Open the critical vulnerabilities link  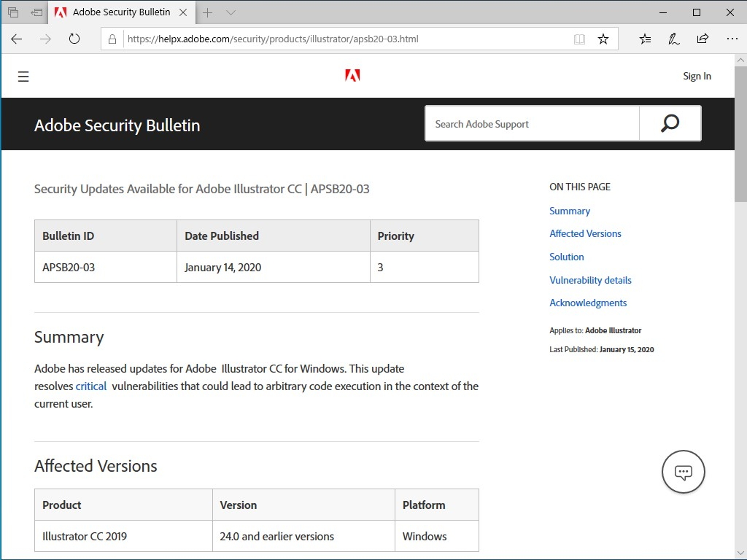pyautogui.click(x=90, y=386)
